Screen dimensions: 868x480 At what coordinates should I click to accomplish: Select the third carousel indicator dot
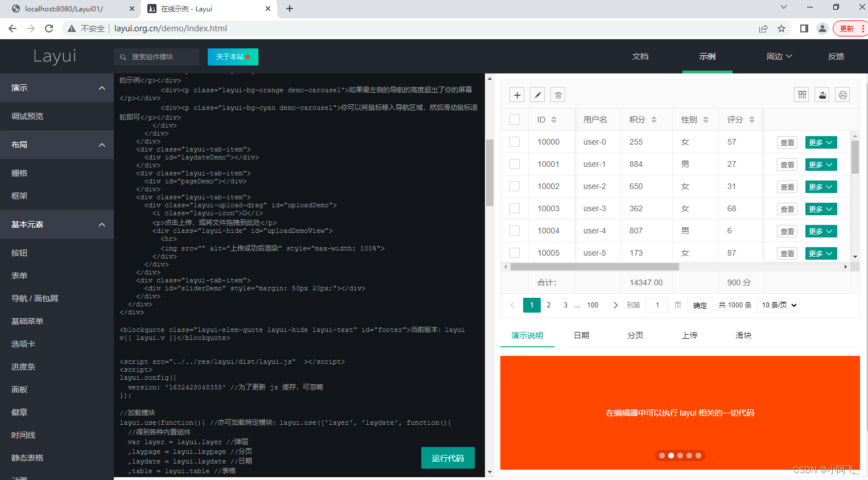click(680, 456)
